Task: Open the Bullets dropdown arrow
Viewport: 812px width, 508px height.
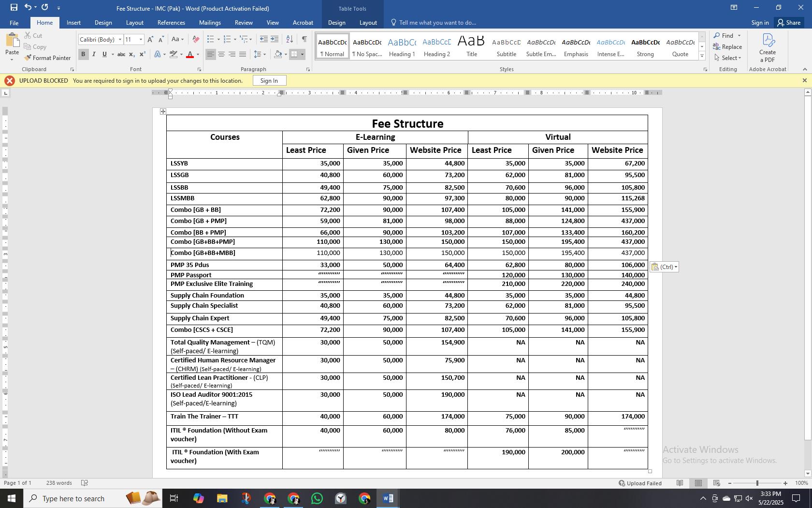Action: pos(218,39)
